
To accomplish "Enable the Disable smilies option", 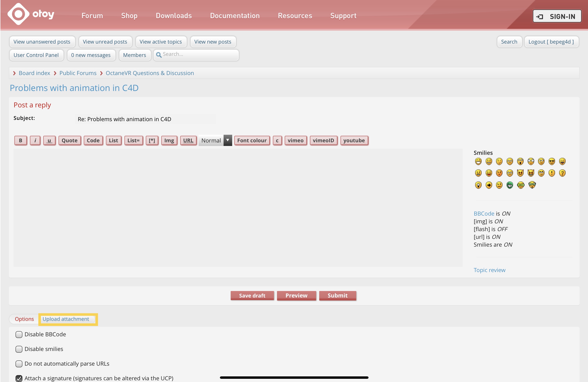I will click(x=19, y=349).
